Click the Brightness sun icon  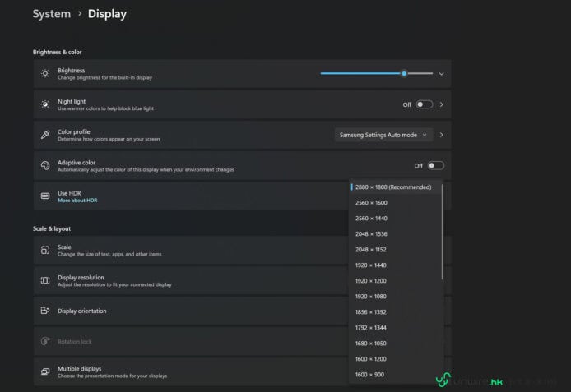click(x=45, y=74)
